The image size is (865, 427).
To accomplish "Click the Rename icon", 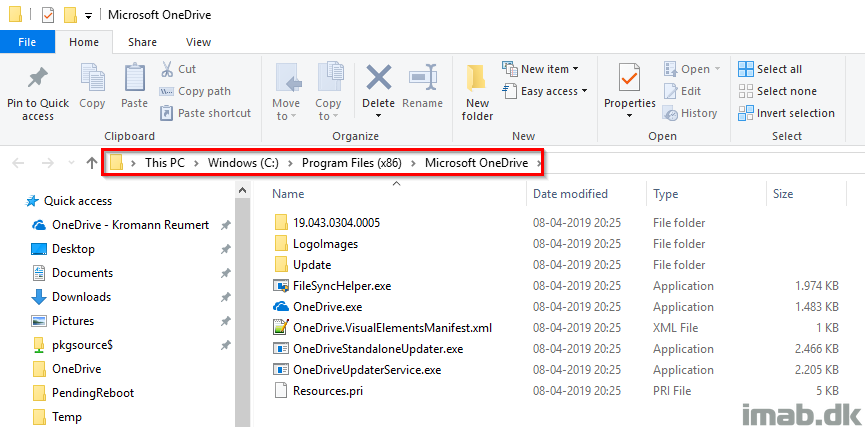I will point(423,77).
